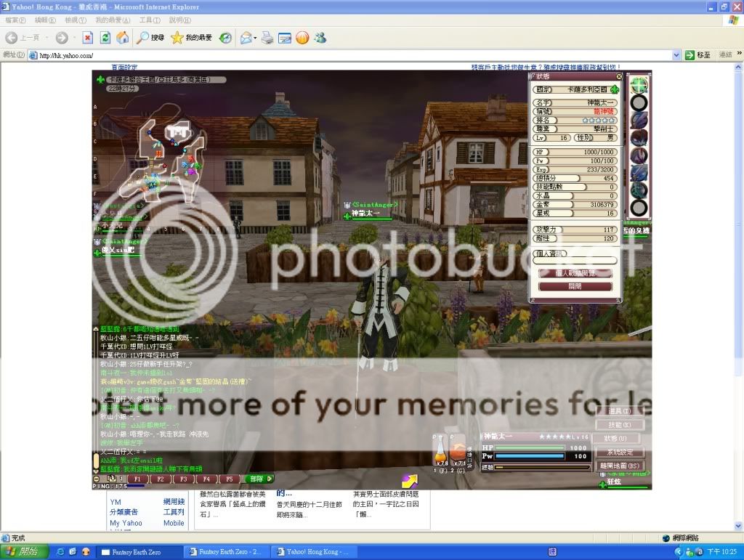The height and width of the screenshot is (560, 744).
Task: Expand the green 部隊 squad button
Action: pos(260,479)
